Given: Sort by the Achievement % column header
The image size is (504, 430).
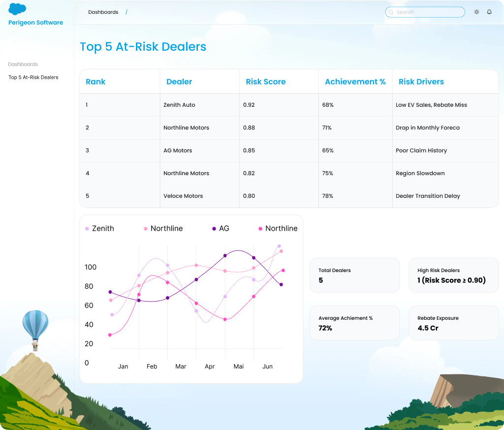Looking at the screenshot, I should [355, 82].
